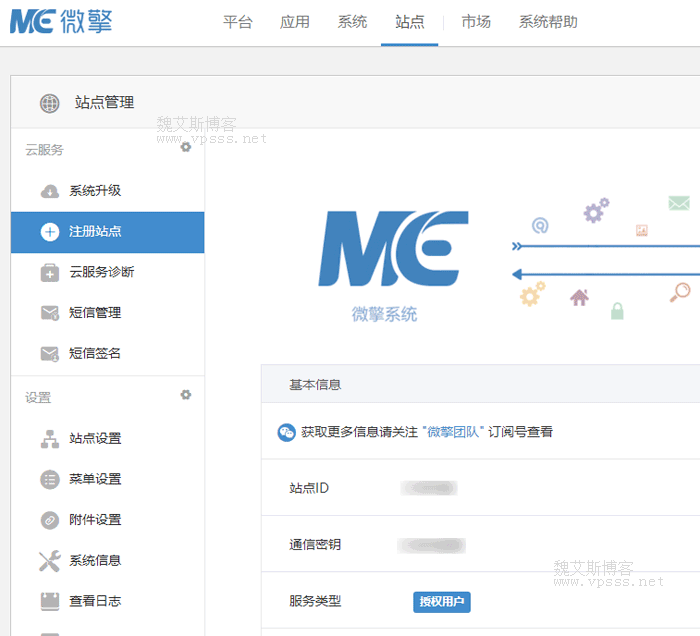Open the 菜单设置 sidebar item
The image size is (700, 636).
108,479
